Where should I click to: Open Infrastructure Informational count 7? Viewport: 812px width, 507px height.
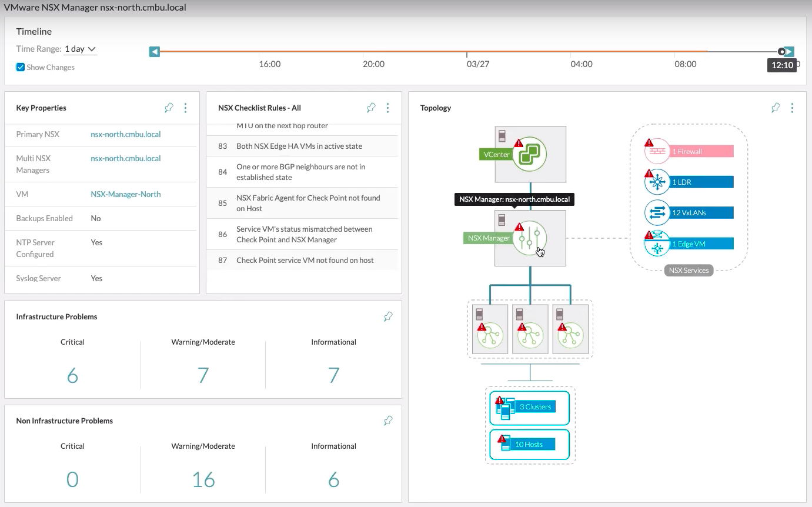pos(334,375)
